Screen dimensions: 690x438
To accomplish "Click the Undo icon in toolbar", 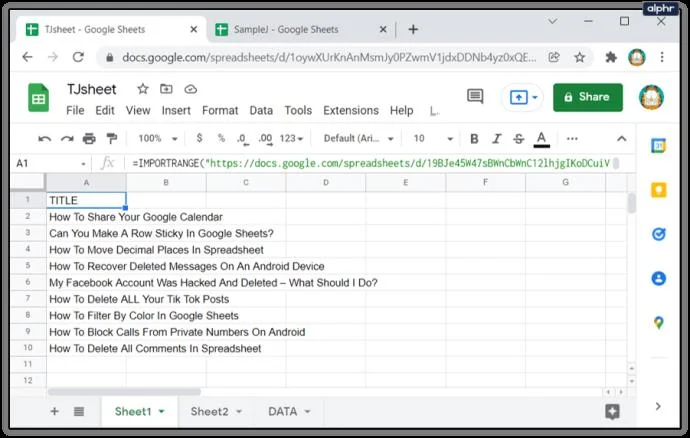I will tap(44, 139).
